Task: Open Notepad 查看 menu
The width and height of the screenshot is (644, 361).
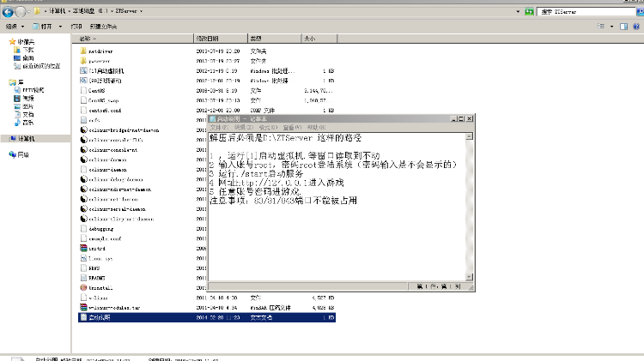Action: coord(292,127)
